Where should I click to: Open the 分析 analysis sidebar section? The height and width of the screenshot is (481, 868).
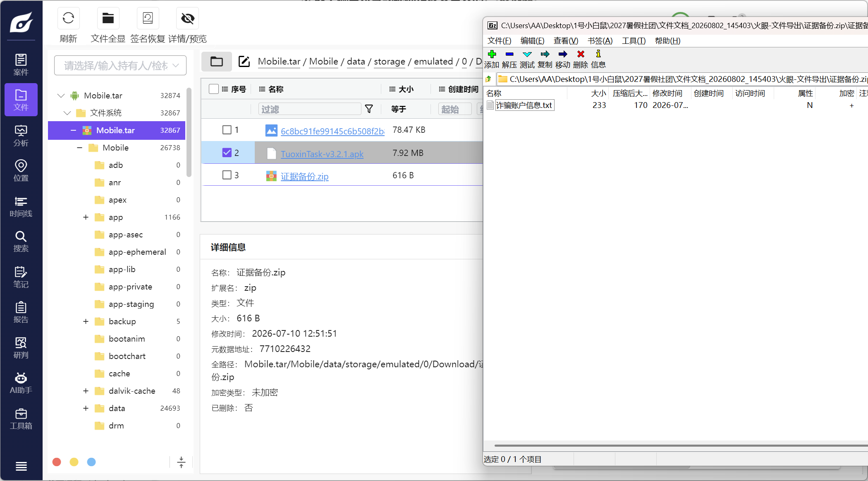[21, 136]
